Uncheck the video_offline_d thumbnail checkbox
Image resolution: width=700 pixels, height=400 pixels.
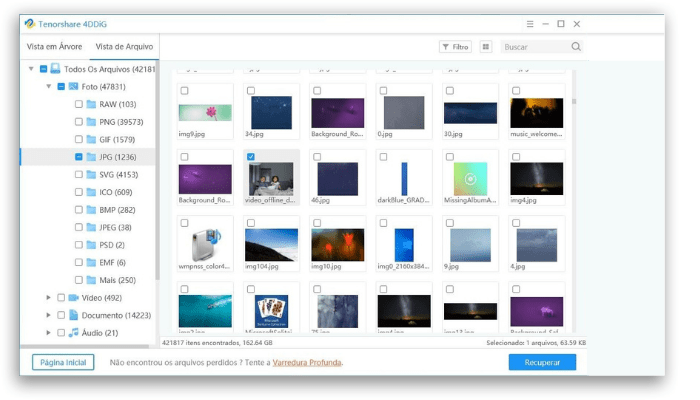click(x=251, y=157)
